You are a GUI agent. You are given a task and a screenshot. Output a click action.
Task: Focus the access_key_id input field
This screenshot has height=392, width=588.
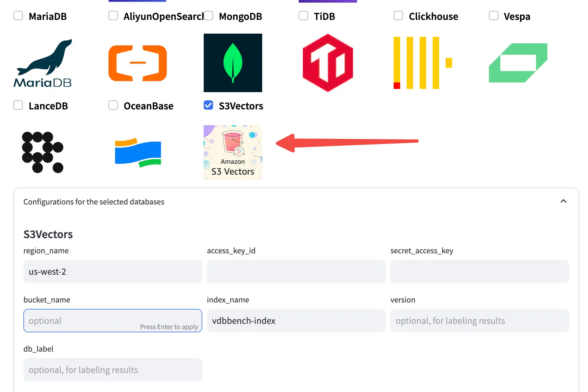click(296, 271)
